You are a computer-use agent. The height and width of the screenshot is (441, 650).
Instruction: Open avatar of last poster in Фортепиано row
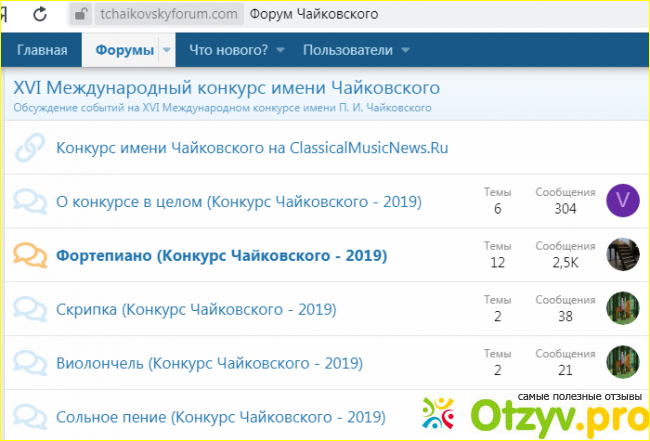pyautogui.click(x=623, y=255)
